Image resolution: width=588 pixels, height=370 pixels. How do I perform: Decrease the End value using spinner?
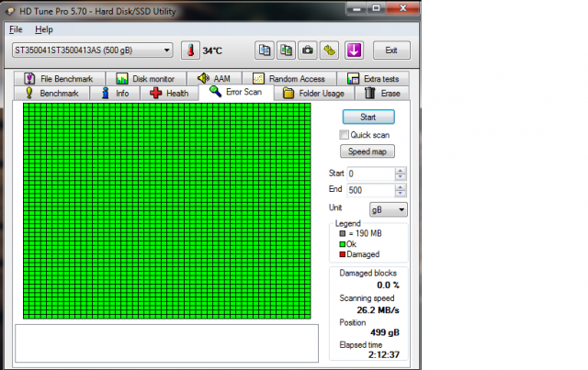pyautogui.click(x=400, y=194)
